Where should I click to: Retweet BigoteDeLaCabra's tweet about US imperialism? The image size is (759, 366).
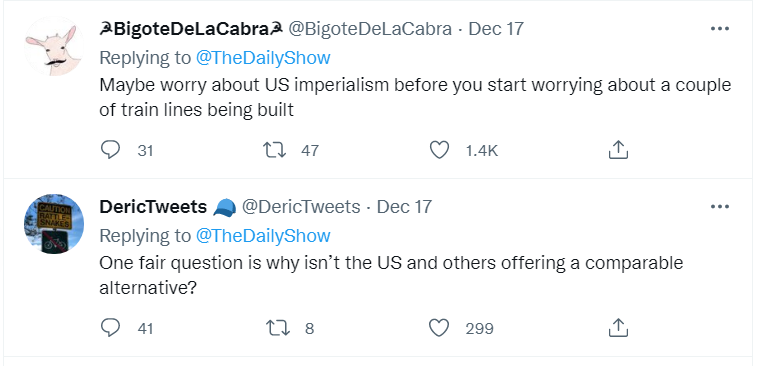[x=274, y=150]
